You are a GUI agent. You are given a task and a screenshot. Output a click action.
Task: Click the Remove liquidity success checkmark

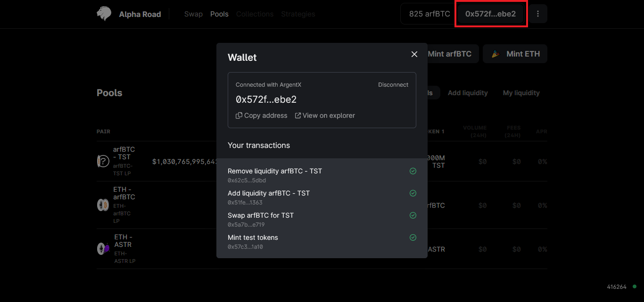coord(413,171)
